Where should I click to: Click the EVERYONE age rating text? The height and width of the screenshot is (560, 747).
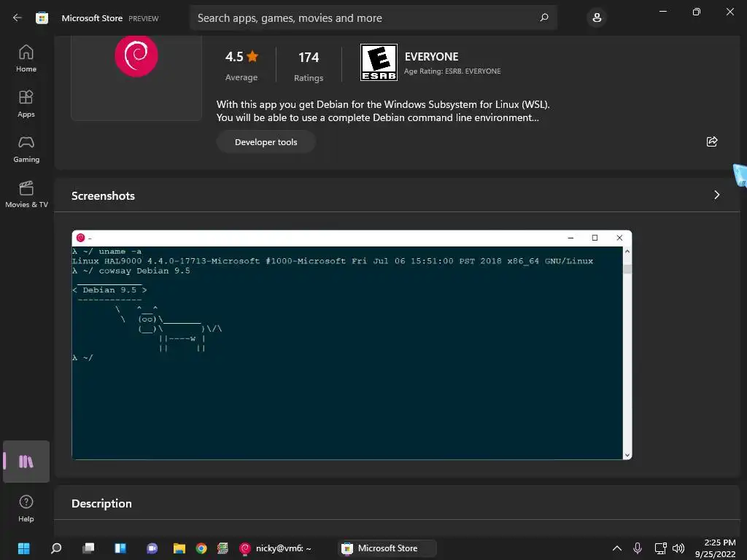(431, 57)
